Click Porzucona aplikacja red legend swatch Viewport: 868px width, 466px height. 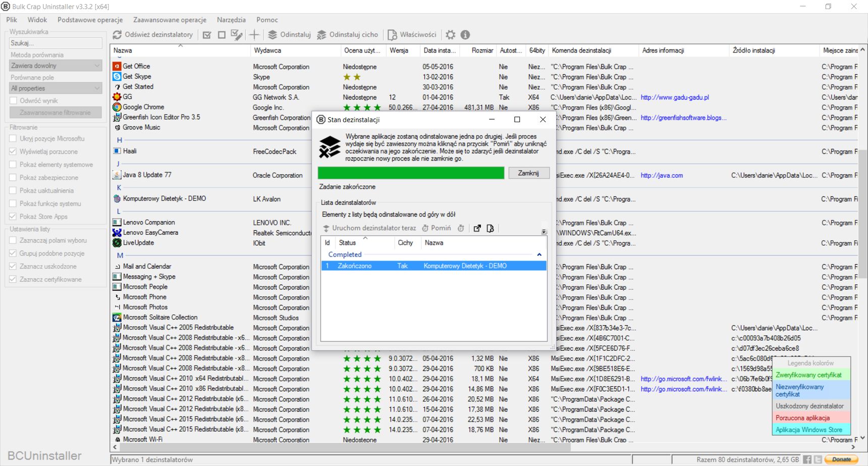coord(811,418)
